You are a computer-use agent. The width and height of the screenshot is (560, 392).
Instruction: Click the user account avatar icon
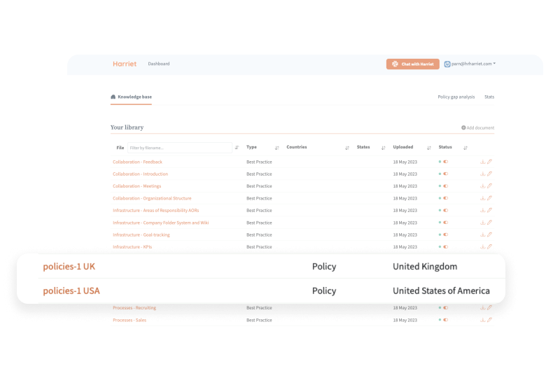pos(447,64)
